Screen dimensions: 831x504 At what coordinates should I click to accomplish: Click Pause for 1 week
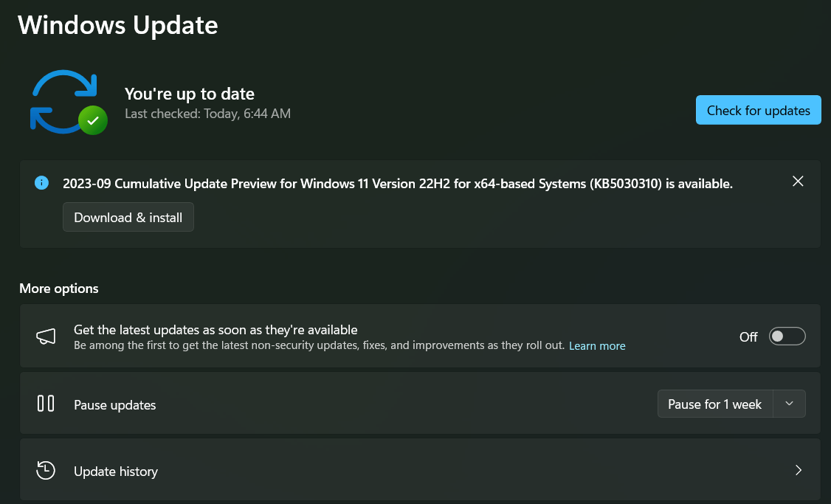[714, 404]
